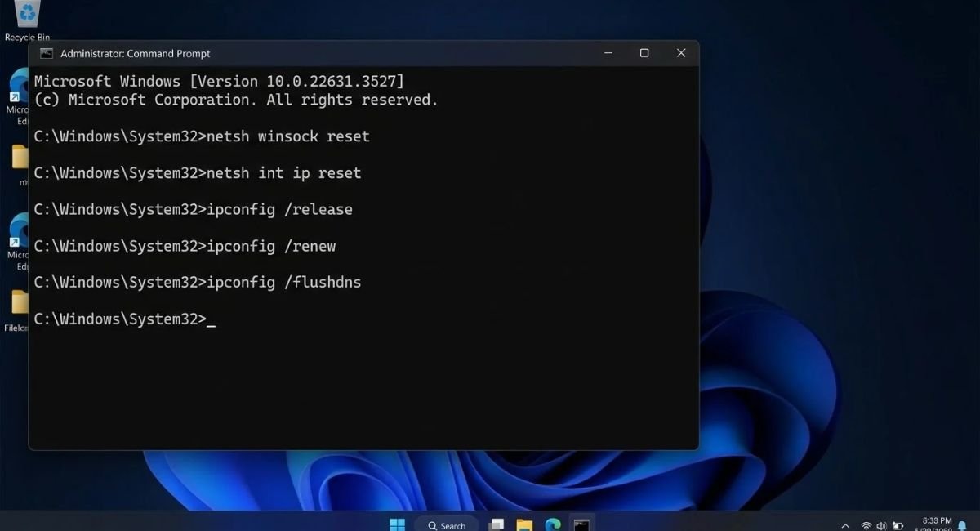Click the volume speaker tray icon
Screen dimensions: 980x531
882,525
